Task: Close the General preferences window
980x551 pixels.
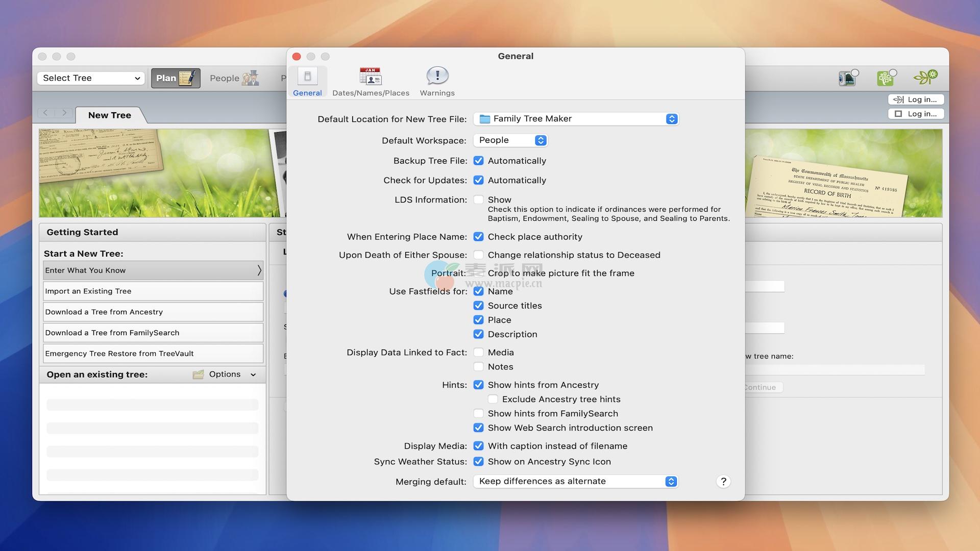Action: (x=297, y=57)
